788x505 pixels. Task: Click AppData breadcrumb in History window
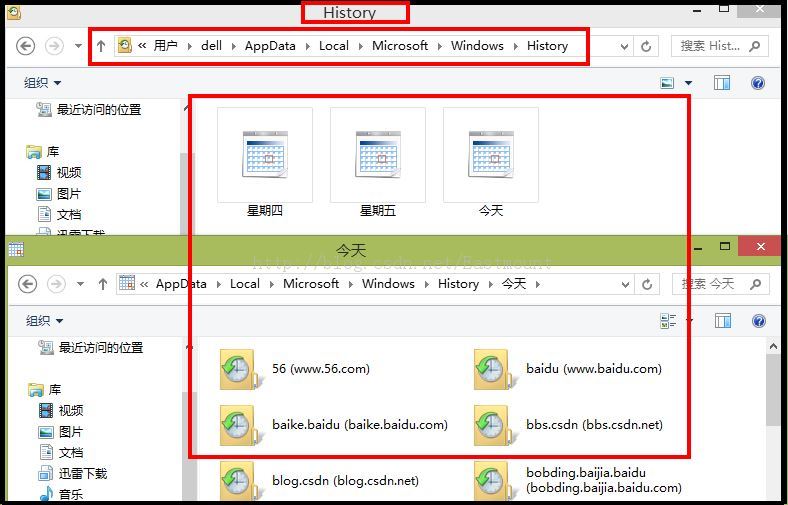coord(270,46)
